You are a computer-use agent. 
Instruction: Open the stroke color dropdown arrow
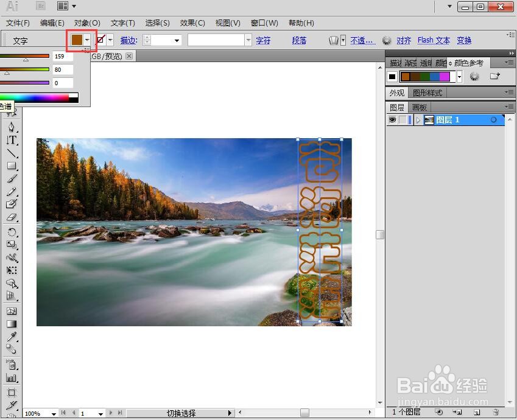[x=110, y=40]
